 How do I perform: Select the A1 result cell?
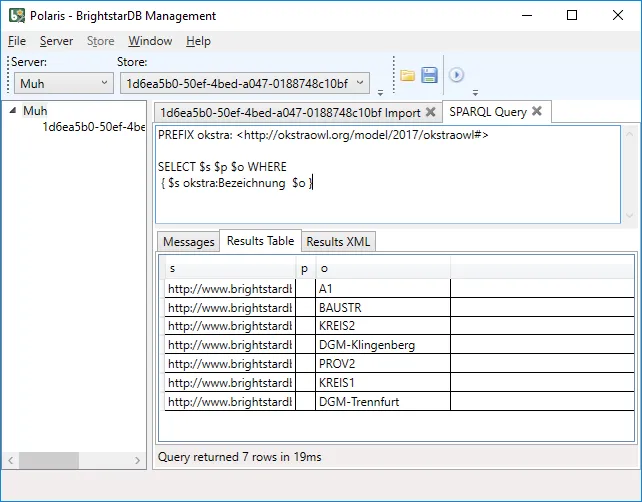pyautogui.click(x=383, y=289)
